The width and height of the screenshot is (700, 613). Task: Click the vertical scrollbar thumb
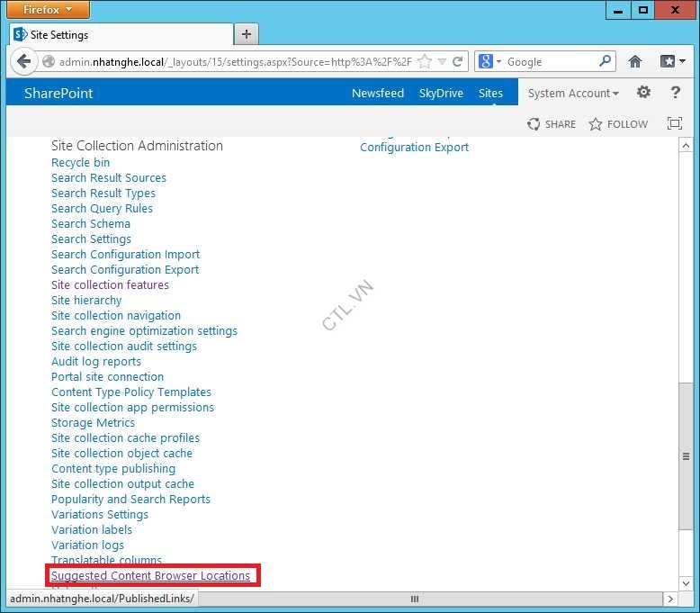686,456
